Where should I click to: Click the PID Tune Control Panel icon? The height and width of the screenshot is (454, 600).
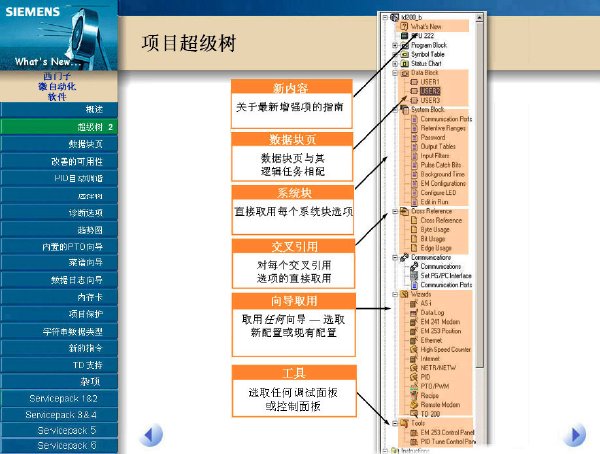click(x=414, y=442)
